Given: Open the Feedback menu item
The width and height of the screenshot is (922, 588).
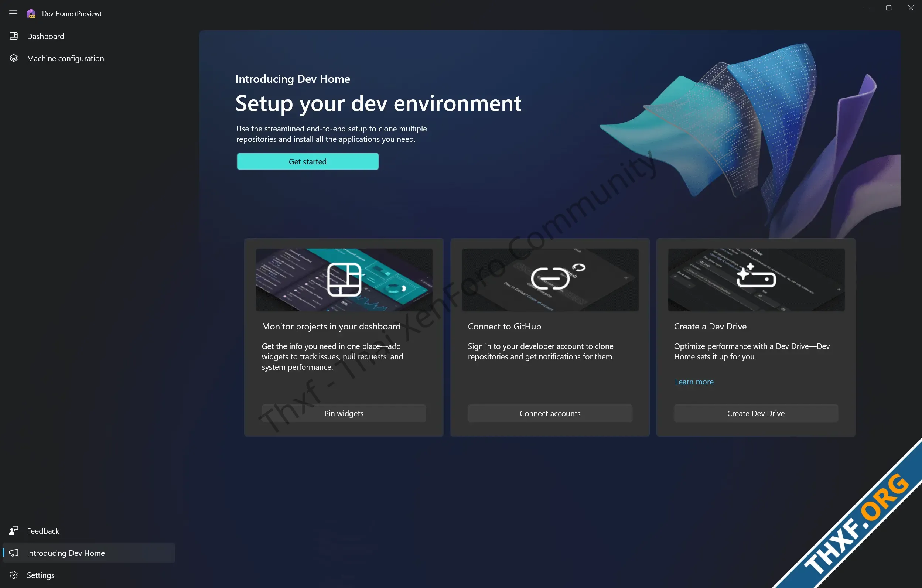Looking at the screenshot, I should click(x=43, y=531).
